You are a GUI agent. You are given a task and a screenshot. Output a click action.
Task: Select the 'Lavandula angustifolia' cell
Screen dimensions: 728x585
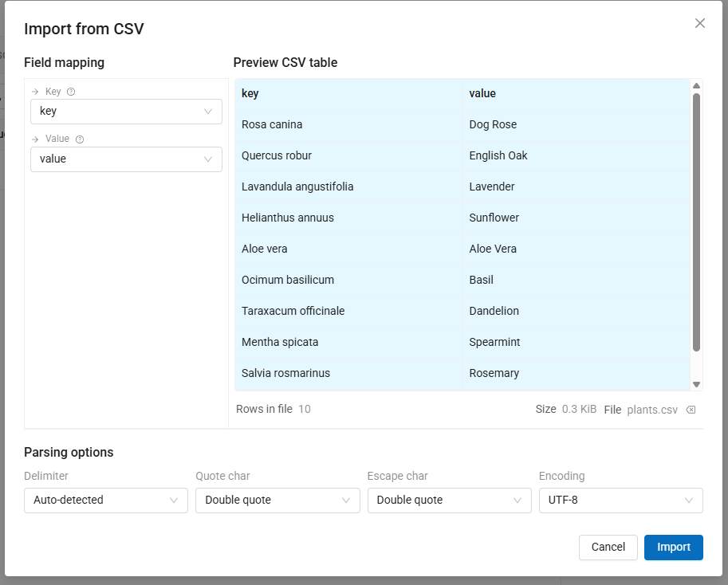tap(348, 187)
